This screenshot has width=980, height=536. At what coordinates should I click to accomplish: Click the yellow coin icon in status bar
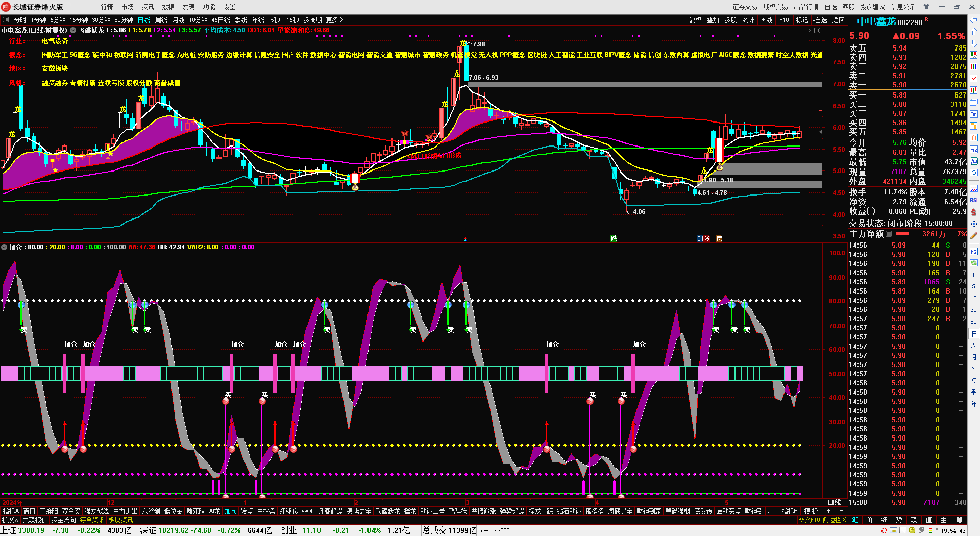(912, 531)
